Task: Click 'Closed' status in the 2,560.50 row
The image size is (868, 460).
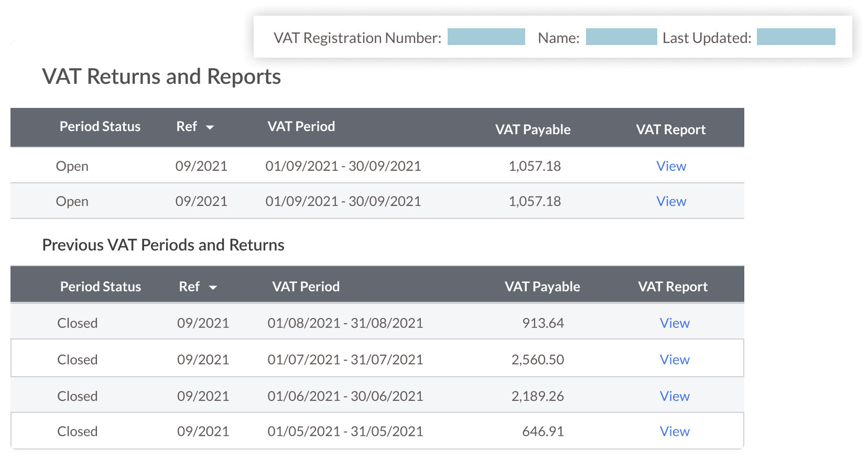Action: click(x=78, y=360)
